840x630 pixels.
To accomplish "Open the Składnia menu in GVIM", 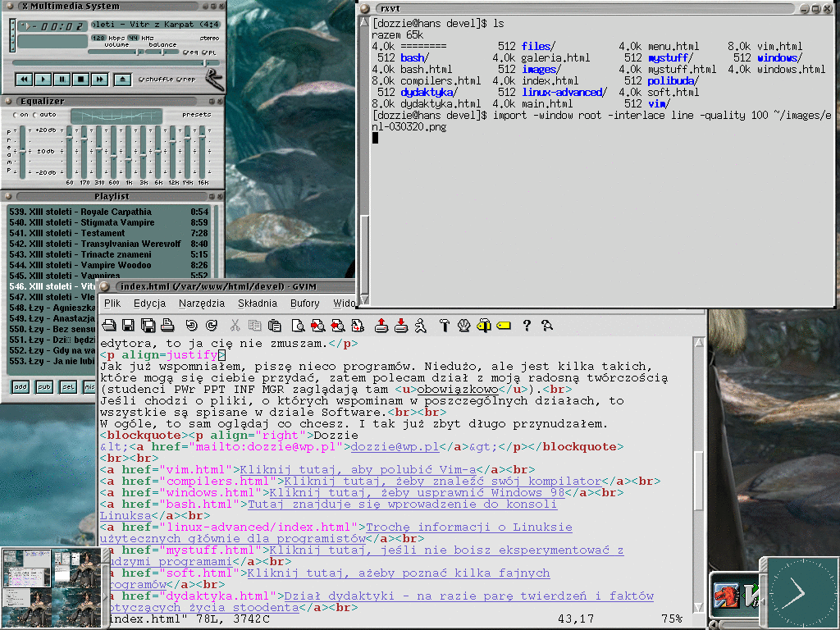I will point(257,303).
